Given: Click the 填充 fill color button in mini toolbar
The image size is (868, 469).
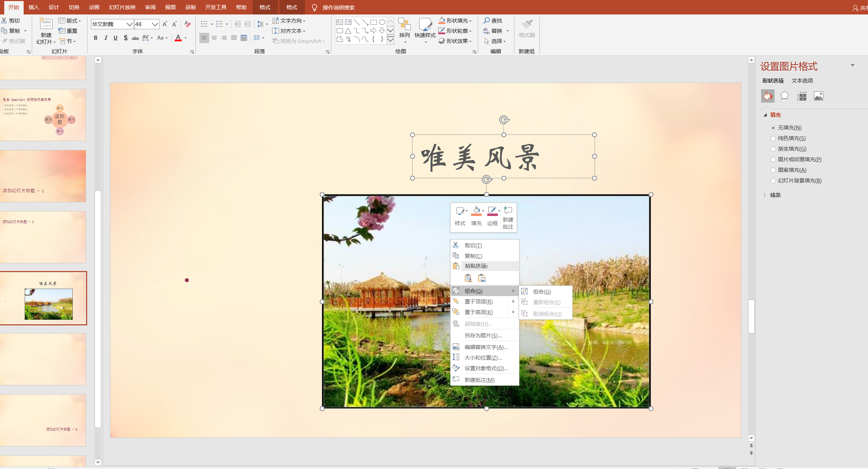Looking at the screenshot, I should click(x=476, y=216).
